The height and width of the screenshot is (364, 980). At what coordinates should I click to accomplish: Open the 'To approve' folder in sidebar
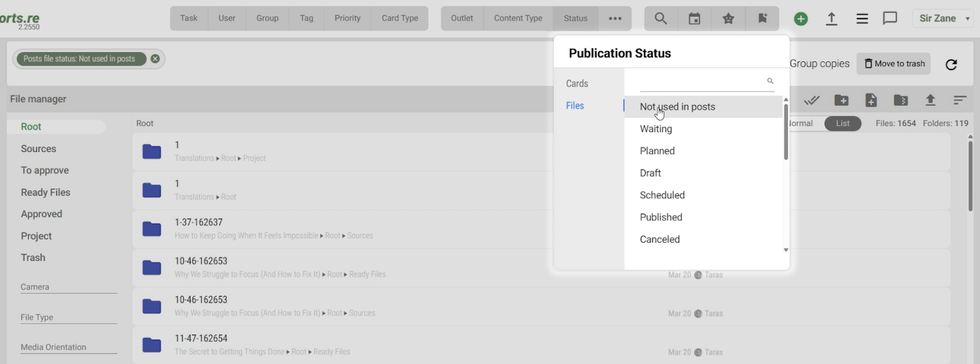(x=45, y=170)
